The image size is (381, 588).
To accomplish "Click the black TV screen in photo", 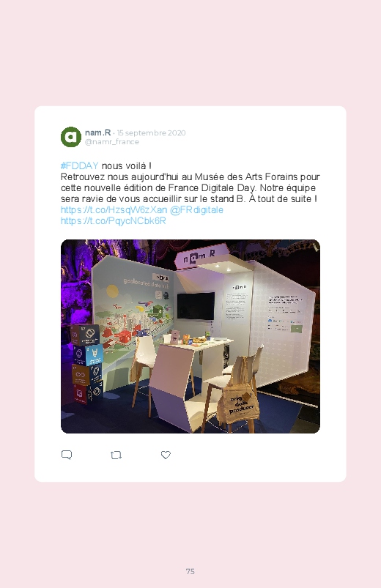I will point(196,306).
